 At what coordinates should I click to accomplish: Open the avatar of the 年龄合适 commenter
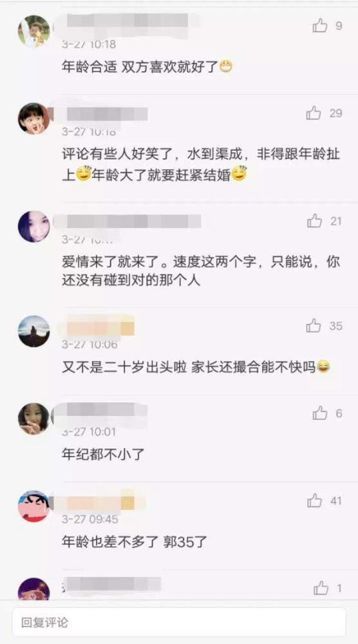(x=33, y=31)
